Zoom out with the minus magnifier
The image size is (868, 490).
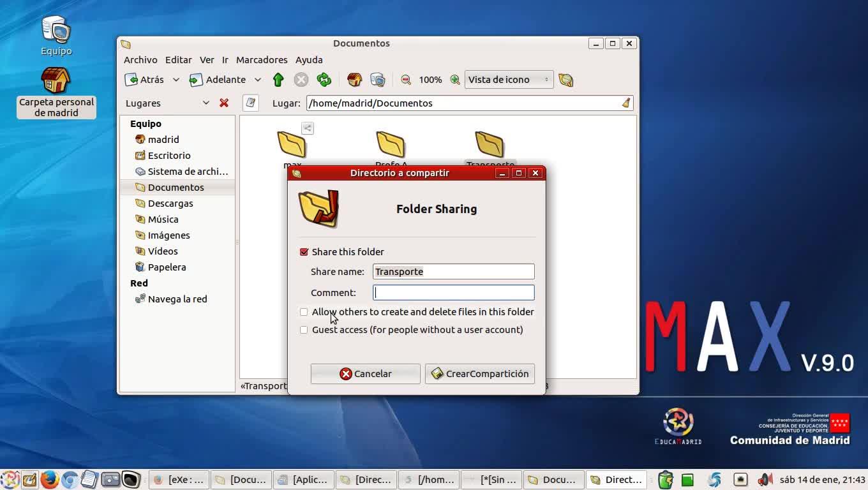[406, 80]
